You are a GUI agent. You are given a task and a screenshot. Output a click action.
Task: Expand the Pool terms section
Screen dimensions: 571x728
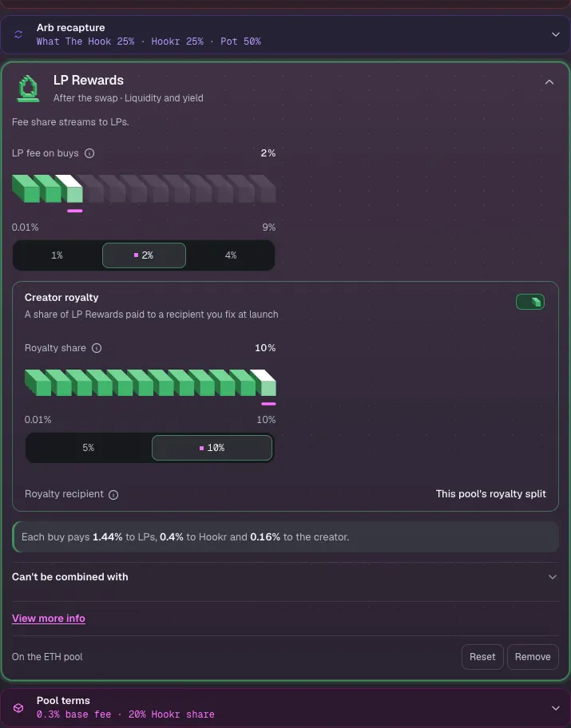(555, 707)
